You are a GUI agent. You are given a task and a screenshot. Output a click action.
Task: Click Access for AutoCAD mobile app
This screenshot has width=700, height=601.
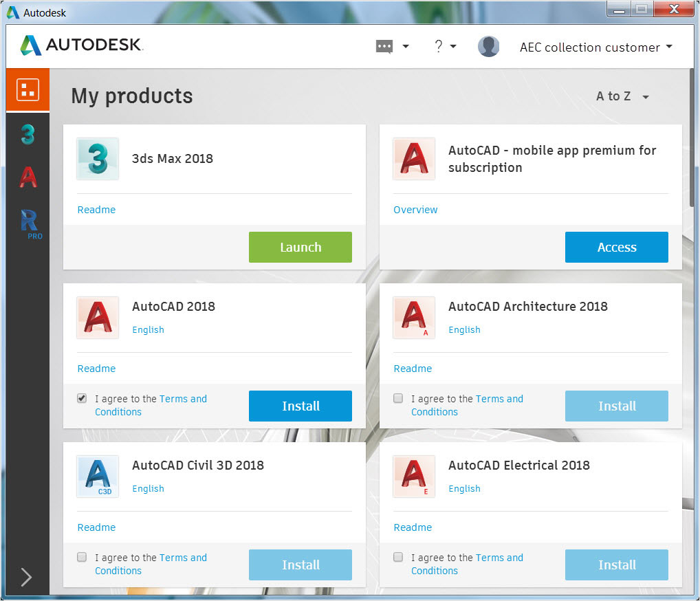(x=617, y=247)
